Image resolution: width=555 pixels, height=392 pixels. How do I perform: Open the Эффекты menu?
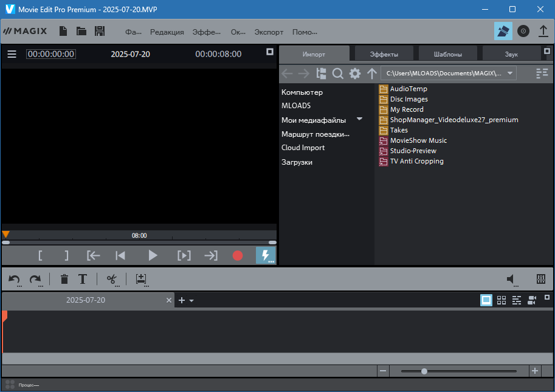point(206,32)
